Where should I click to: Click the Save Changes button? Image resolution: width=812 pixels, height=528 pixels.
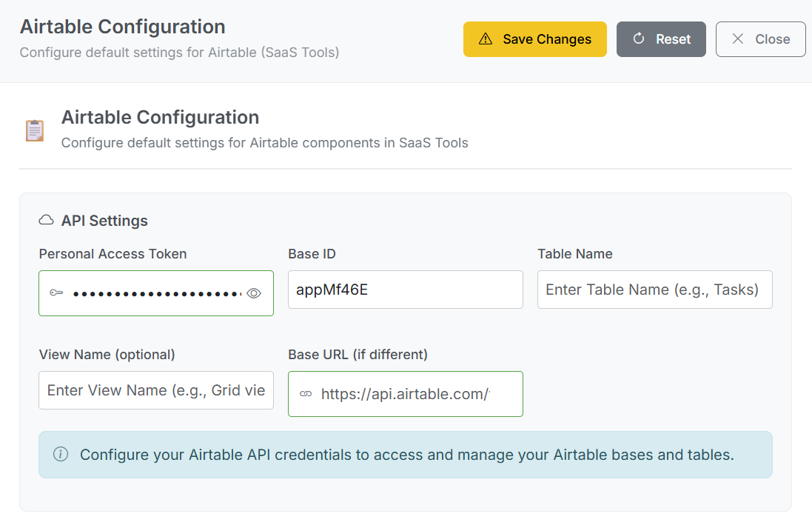point(534,39)
